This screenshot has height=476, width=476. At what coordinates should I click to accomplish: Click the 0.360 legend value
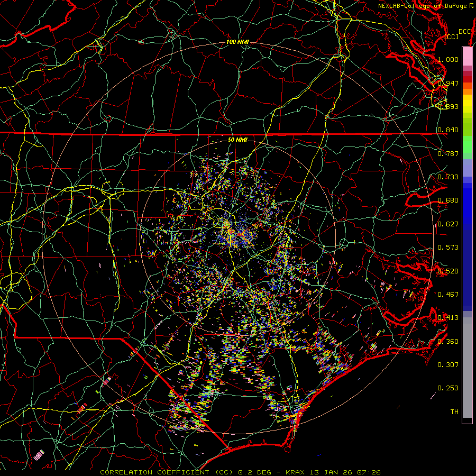(x=448, y=342)
